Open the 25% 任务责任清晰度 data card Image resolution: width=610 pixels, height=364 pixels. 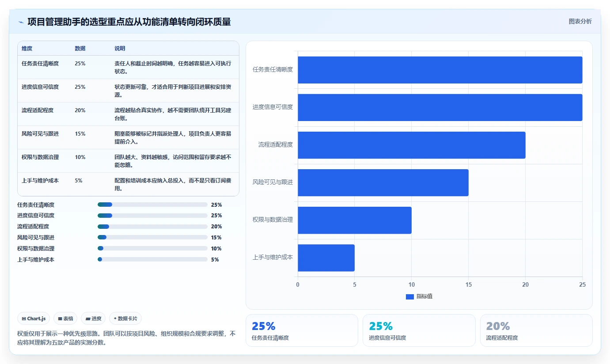[x=302, y=330]
